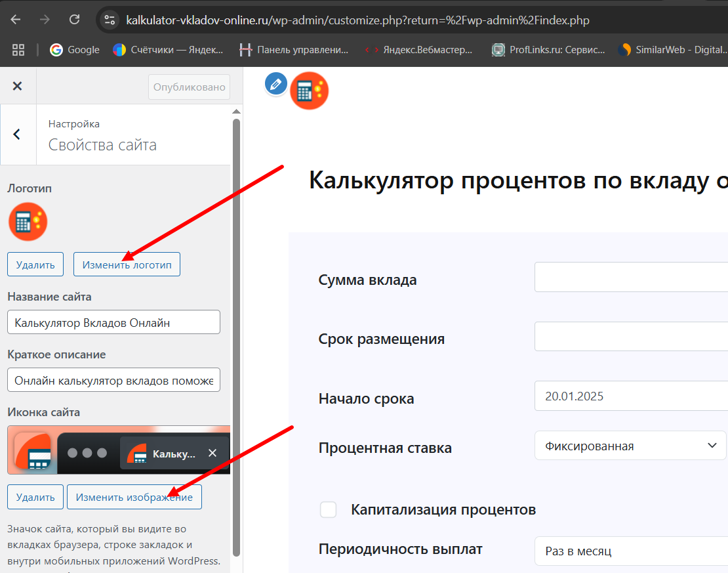Enable the Капитализация процентов checkbox
Image resolution: width=728 pixels, height=573 pixels.
(x=328, y=509)
